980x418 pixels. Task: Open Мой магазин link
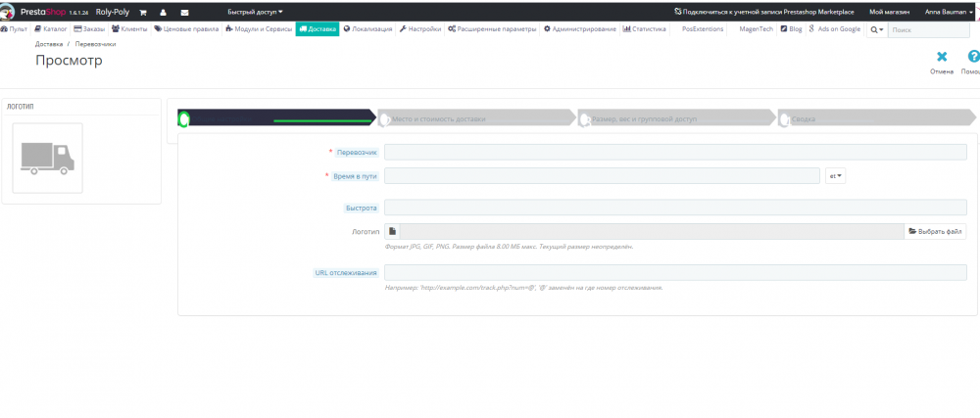pos(890,12)
